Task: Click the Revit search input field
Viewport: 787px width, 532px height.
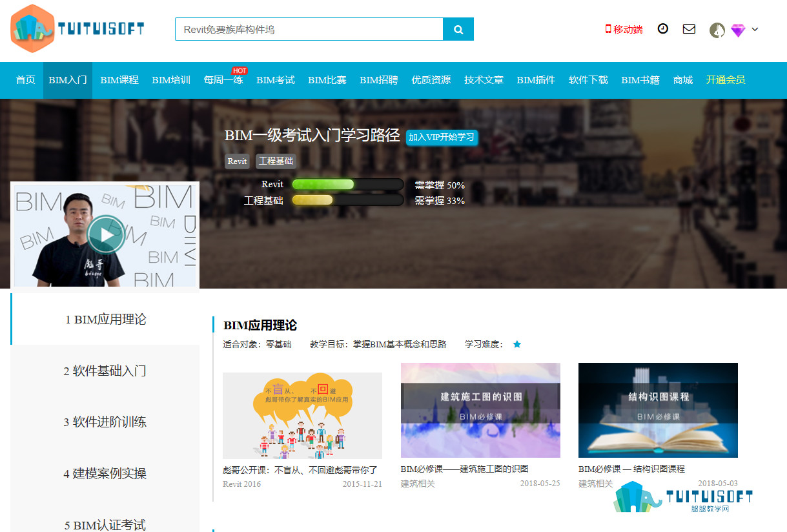Action: [309, 29]
